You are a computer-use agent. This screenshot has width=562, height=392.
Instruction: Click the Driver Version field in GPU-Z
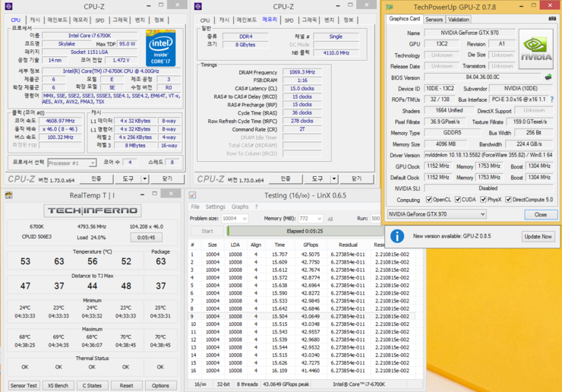tap(488, 155)
